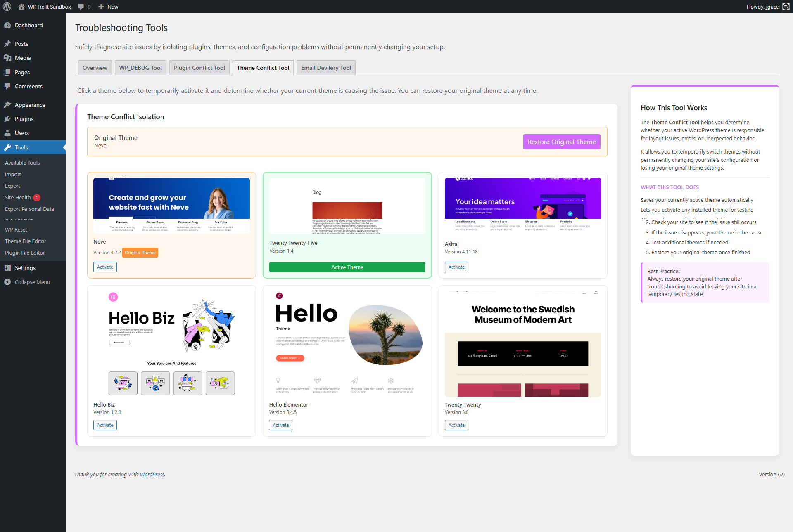Click the Twenty Twenty theme preview thumbnail
Viewport: 793px width, 532px height.
click(523, 343)
